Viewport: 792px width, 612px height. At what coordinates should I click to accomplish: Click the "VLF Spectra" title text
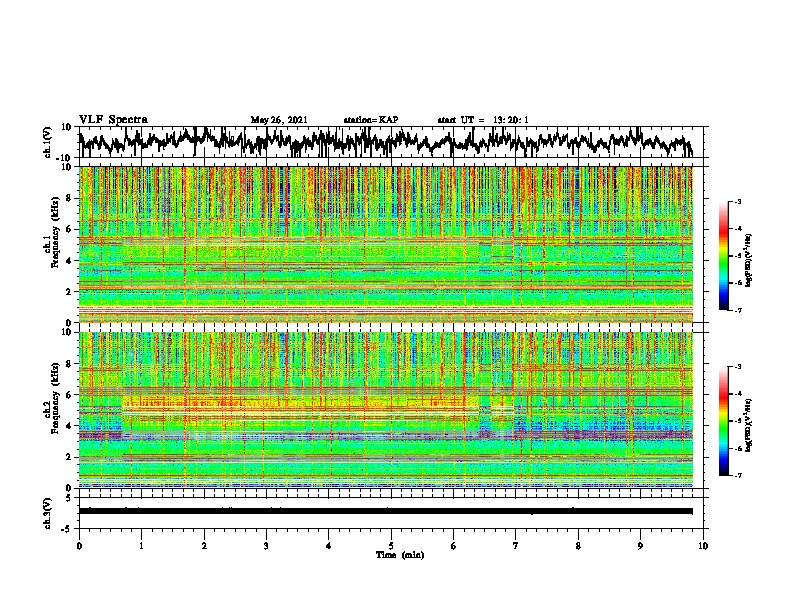pyautogui.click(x=113, y=120)
